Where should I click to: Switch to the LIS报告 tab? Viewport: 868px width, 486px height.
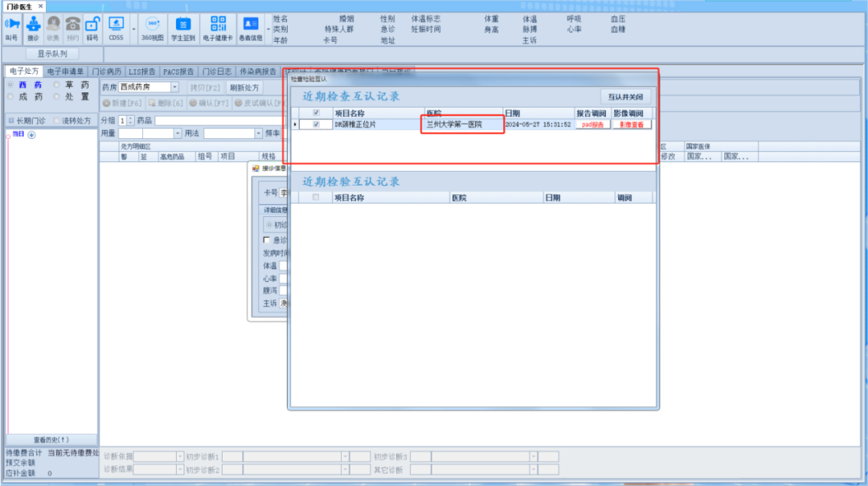pos(141,71)
